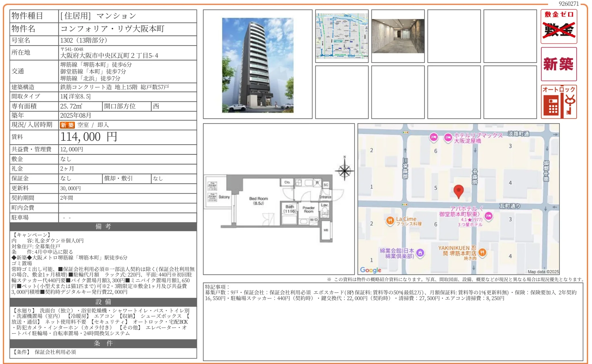Open the area map thumbnail
This screenshot has width=592, height=364.
(342, 36)
